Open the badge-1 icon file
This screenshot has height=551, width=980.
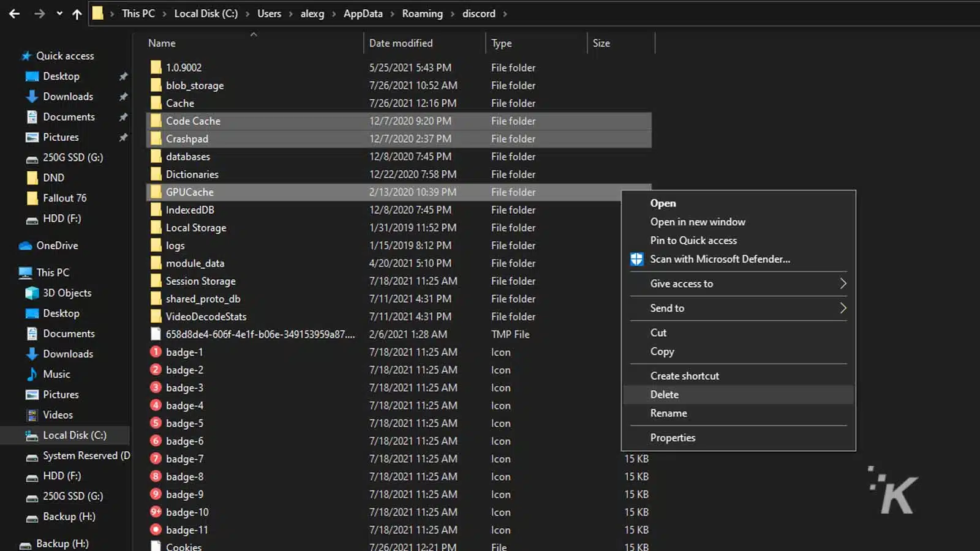click(184, 352)
